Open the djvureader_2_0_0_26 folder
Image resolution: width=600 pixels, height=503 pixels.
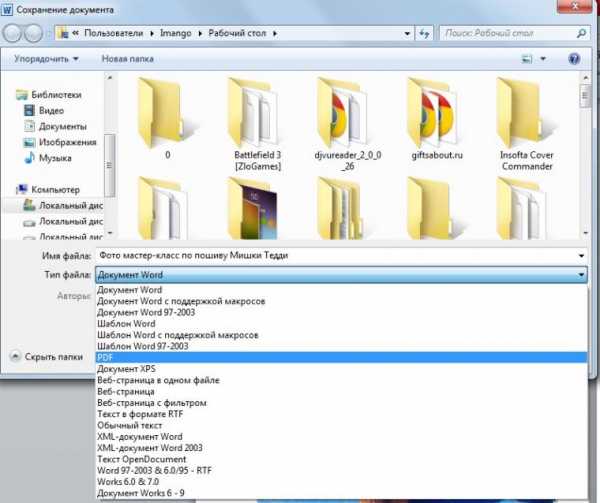(x=347, y=123)
